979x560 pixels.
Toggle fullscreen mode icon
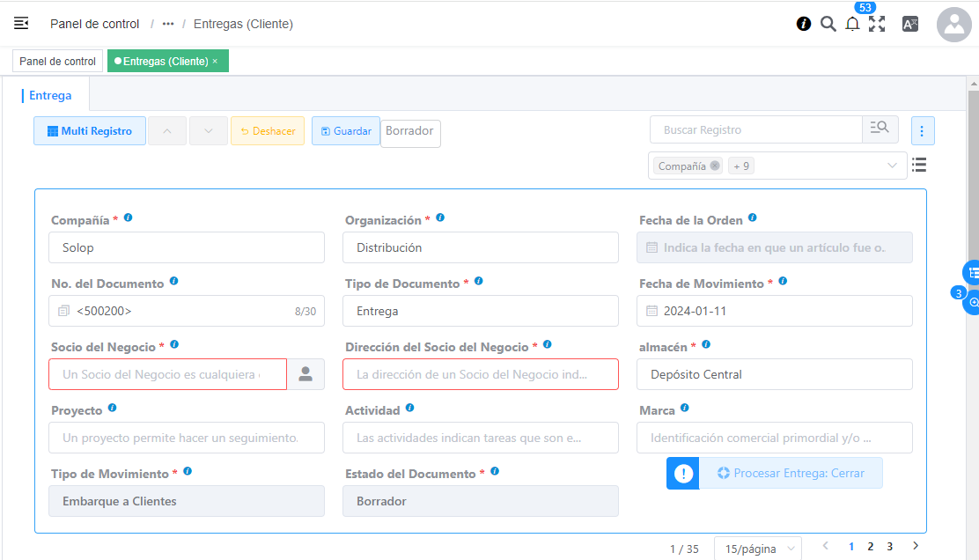(x=877, y=24)
